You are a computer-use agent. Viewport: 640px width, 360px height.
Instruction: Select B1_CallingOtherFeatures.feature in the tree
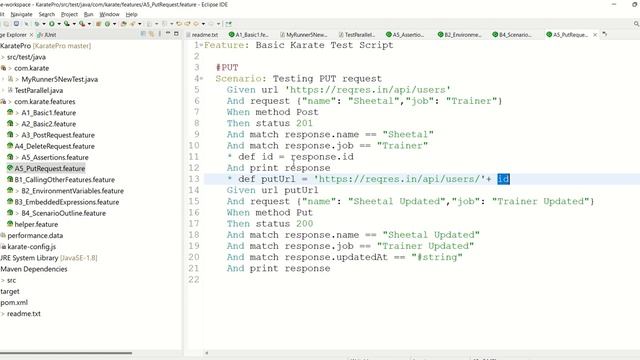point(64,180)
